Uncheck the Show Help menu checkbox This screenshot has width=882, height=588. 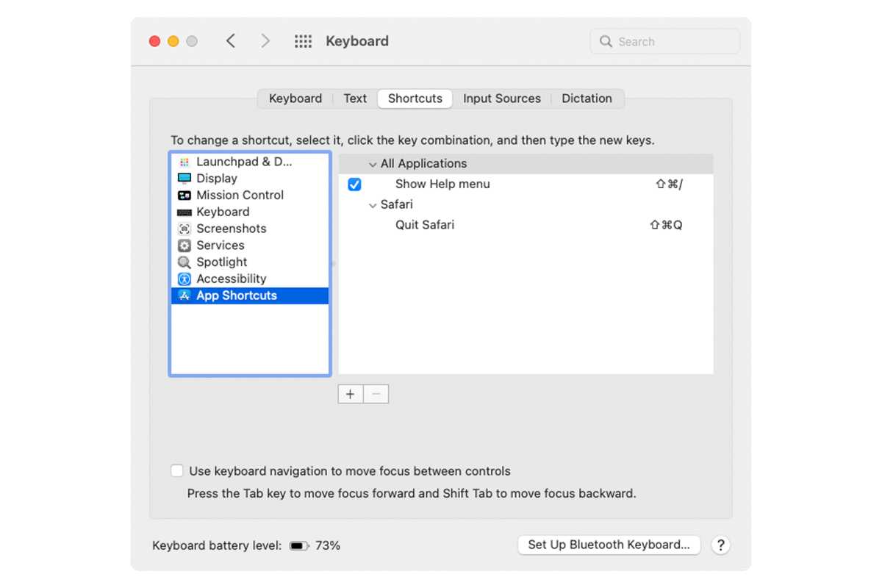pos(354,184)
